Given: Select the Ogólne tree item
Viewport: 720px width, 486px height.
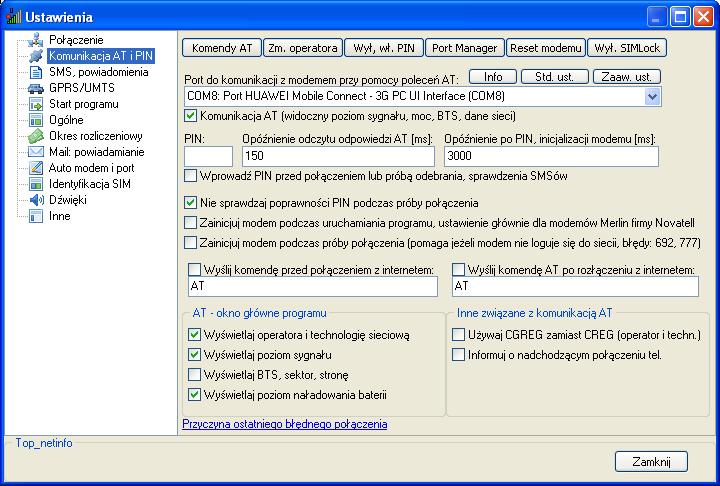Looking at the screenshot, I should click(66, 120).
